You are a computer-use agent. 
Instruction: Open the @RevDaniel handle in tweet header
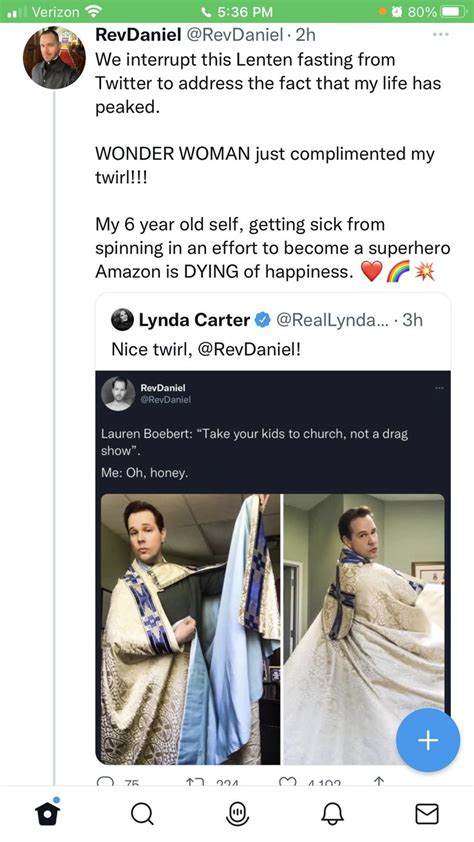point(234,35)
